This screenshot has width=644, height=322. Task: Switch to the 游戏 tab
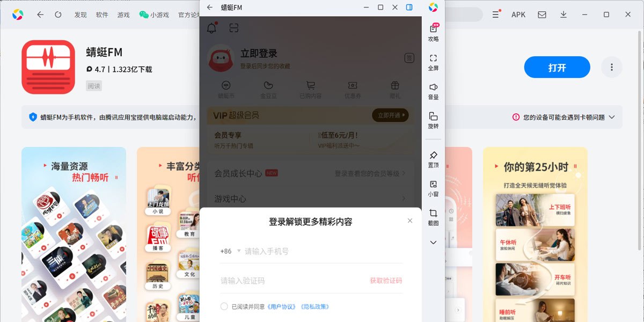pyautogui.click(x=123, y=15)
